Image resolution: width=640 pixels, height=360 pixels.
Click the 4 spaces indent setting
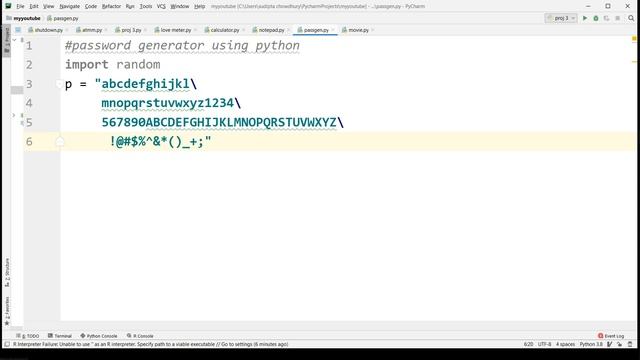point(565,344)
